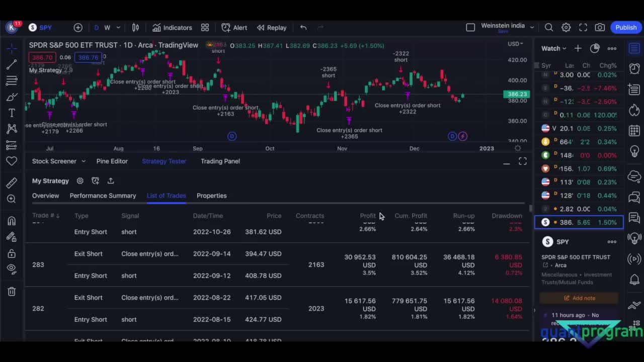Open the Properties tab

tap(211, 196)
